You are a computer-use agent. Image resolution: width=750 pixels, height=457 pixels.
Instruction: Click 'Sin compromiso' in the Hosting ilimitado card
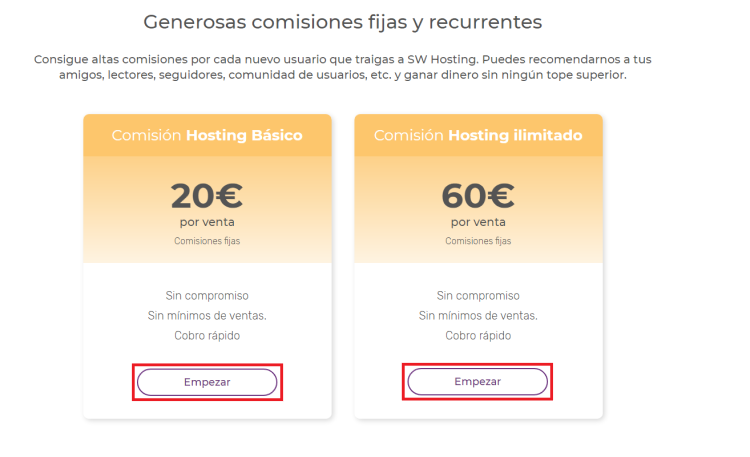coord(478,296)
